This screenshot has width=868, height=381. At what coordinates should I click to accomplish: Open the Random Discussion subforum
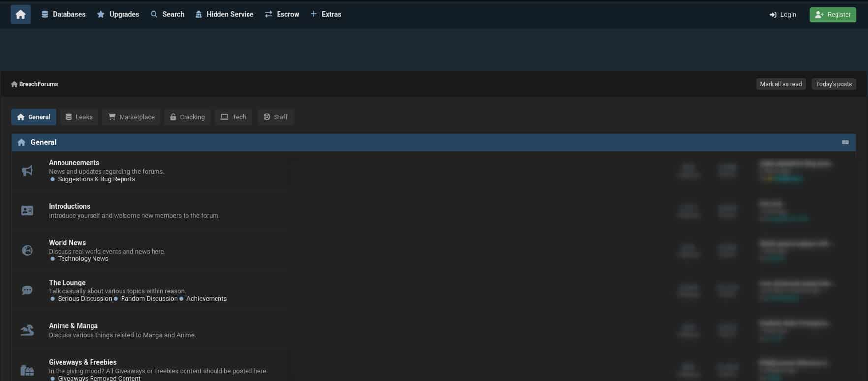[149, 299]
